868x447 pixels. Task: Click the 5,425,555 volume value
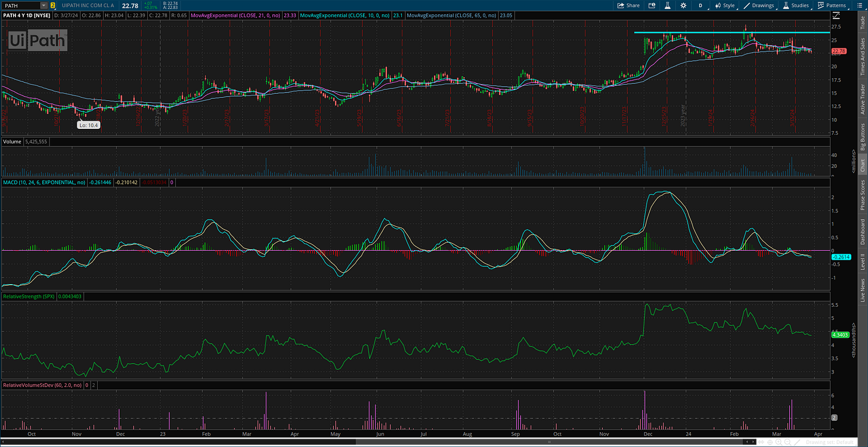(36, 143)
